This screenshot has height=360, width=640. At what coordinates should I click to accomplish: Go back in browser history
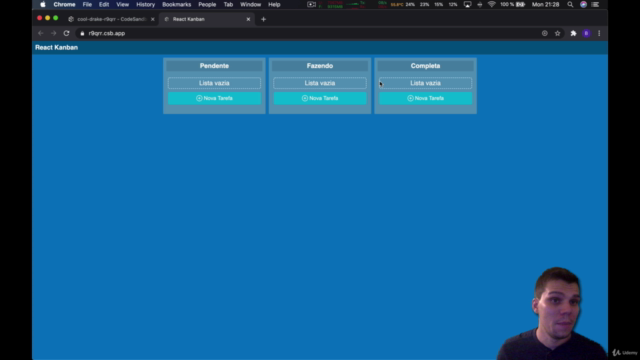pos(41,33)
